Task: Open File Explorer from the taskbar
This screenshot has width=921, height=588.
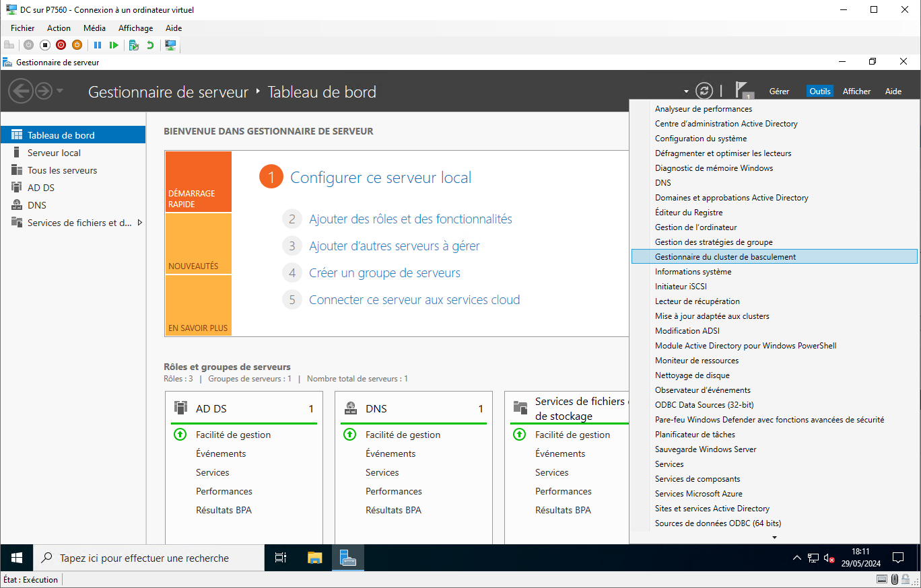Action: point(314,558)
